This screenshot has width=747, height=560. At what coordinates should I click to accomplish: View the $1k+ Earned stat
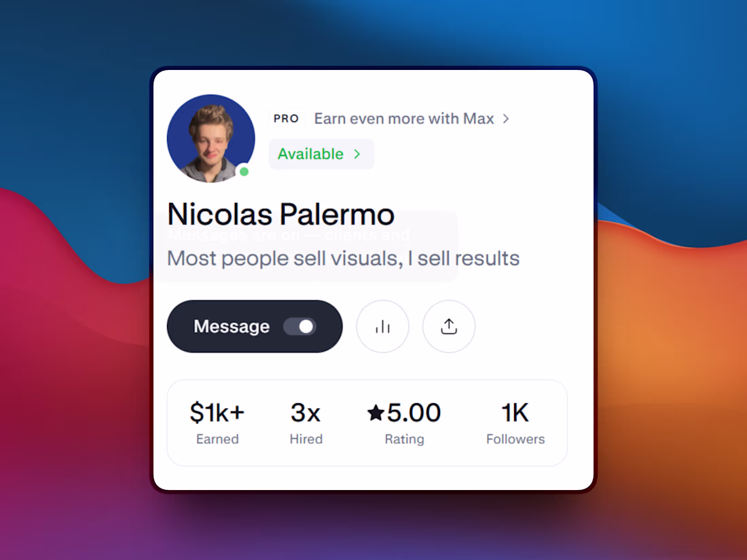point(217,423)
